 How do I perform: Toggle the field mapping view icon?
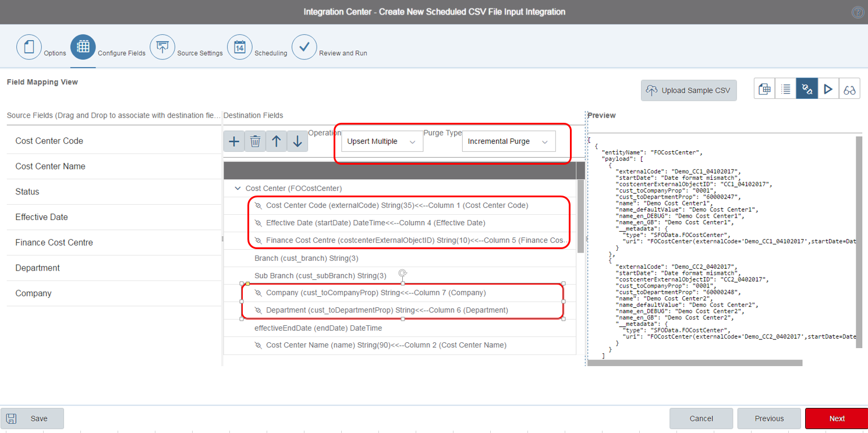tap(807, 88)
